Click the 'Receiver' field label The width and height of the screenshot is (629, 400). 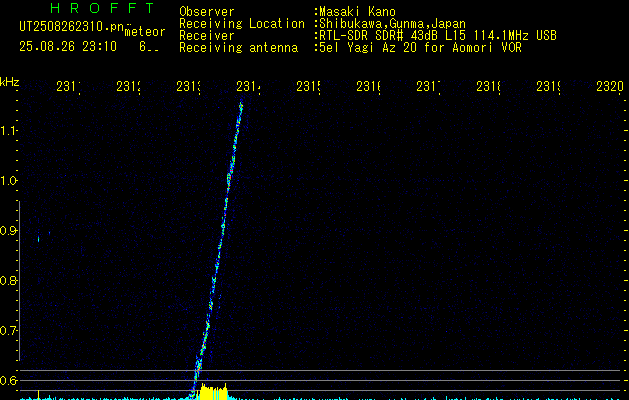[x=207, y=36]
